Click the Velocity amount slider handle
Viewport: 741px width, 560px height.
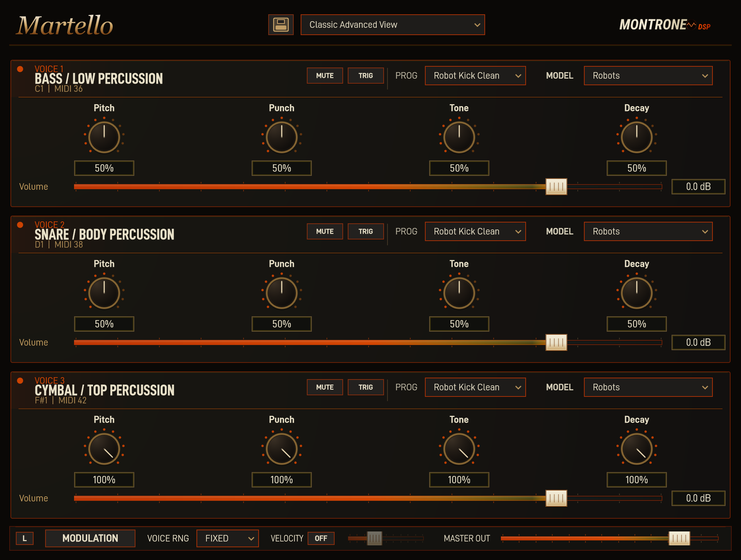coord(374,538)
